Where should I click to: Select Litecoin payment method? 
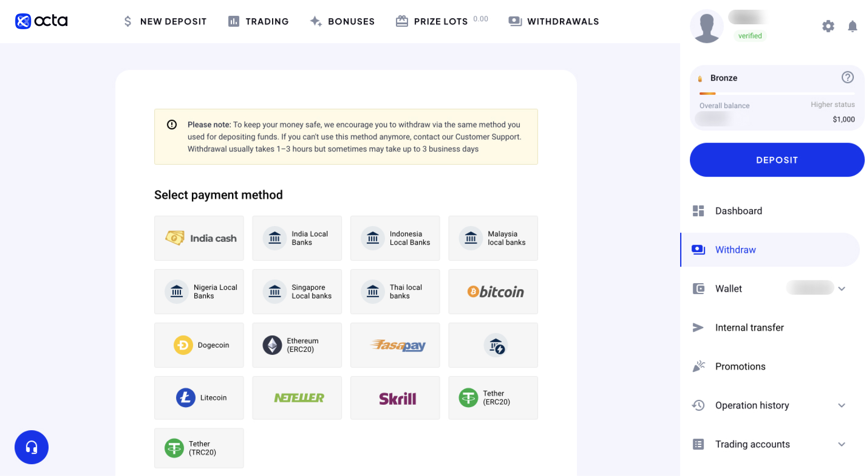tap(199, 397)
